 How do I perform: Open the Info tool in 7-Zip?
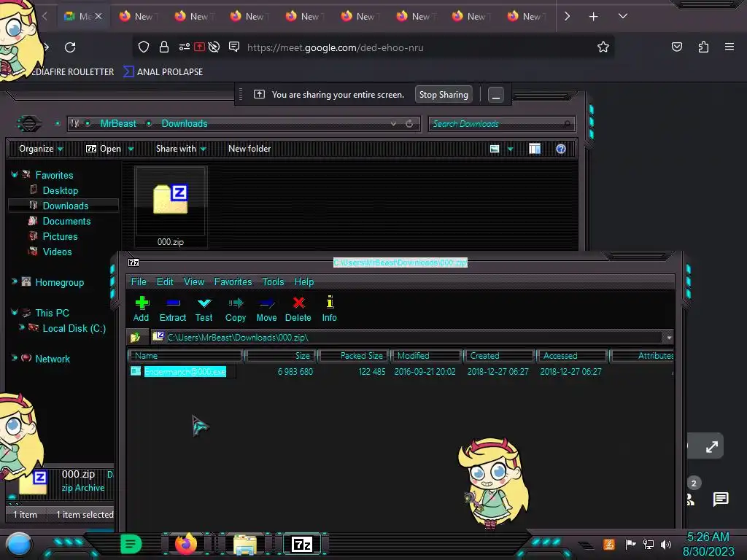[329, 309]
